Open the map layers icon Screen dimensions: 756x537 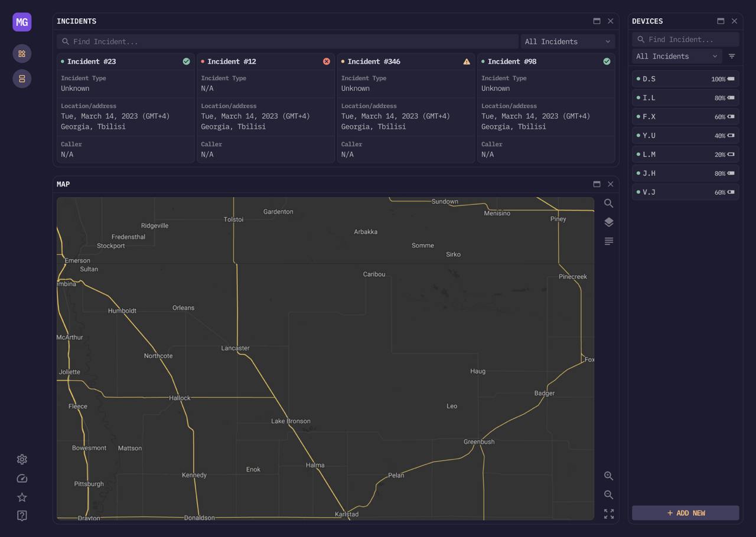click(x=608, y=222)
